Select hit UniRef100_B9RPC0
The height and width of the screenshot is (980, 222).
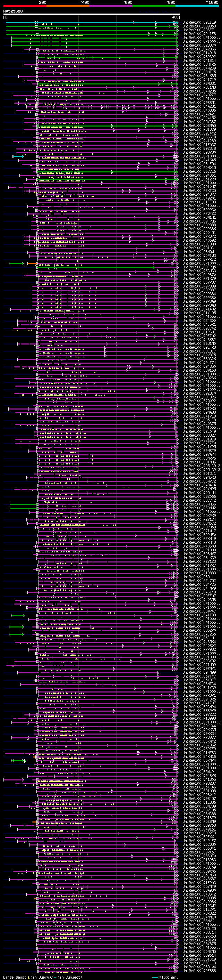click(x=199, y=210)
